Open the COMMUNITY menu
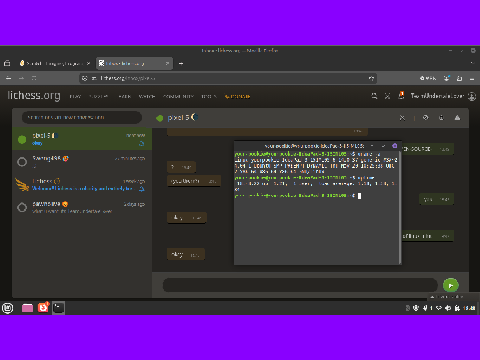 (178, 96)
